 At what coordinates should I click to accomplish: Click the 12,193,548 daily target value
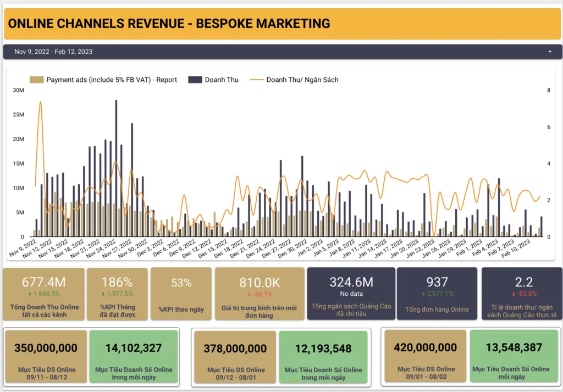pyautogui.click(x=323, y=349)
